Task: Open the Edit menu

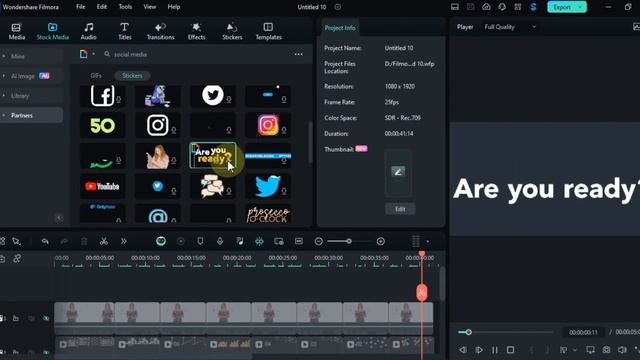Action: 102,7
